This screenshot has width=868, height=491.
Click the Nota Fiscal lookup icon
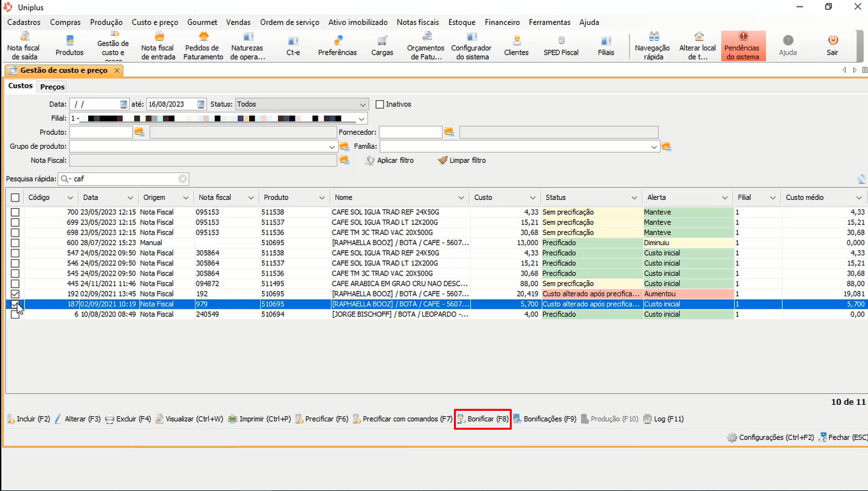344,160
